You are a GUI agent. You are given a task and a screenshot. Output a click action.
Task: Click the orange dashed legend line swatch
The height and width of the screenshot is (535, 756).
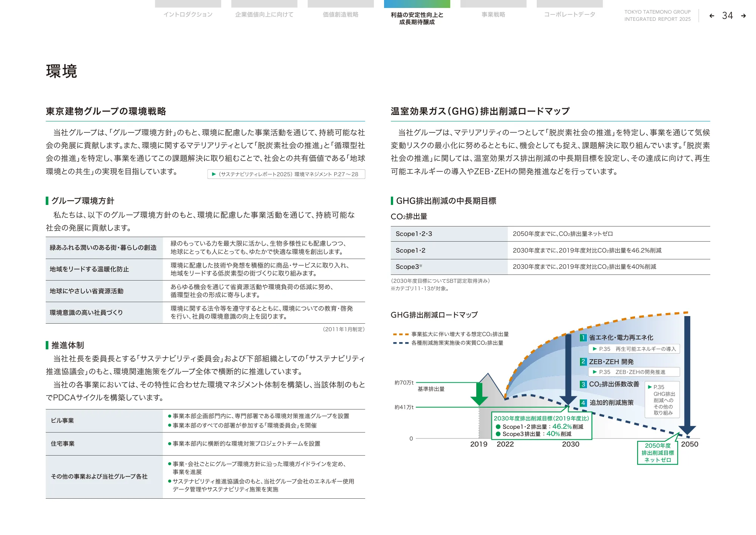tap(401, 335)
